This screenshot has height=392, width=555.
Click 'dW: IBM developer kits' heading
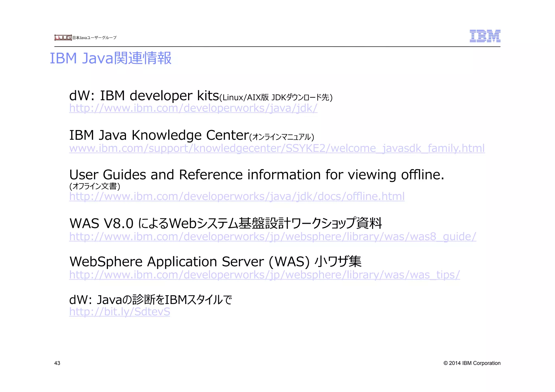point(144,96)
